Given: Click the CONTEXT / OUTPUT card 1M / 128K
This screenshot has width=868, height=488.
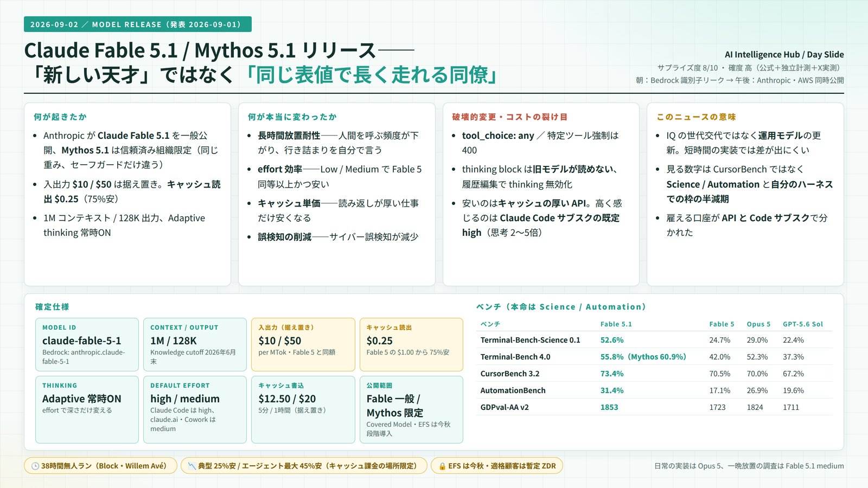Looking at the screenshot, I should (195, 344).
